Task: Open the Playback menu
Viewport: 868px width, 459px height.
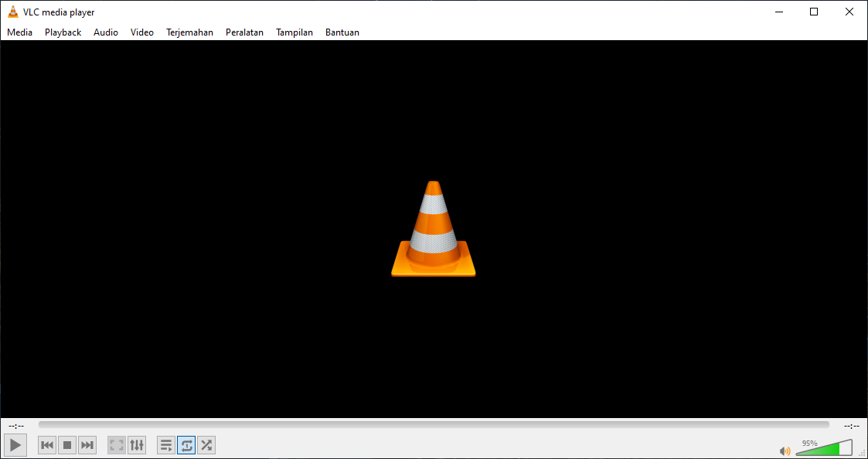Action: [62, 32]
